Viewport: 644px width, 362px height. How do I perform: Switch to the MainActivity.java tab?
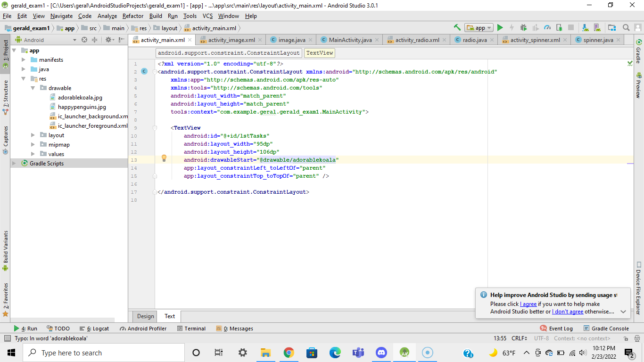point(350,40)
